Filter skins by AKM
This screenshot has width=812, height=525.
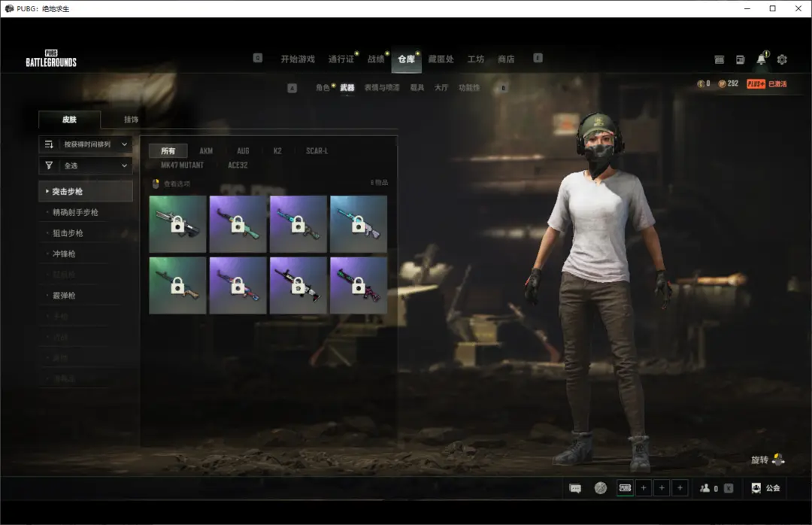pos(206,151)
